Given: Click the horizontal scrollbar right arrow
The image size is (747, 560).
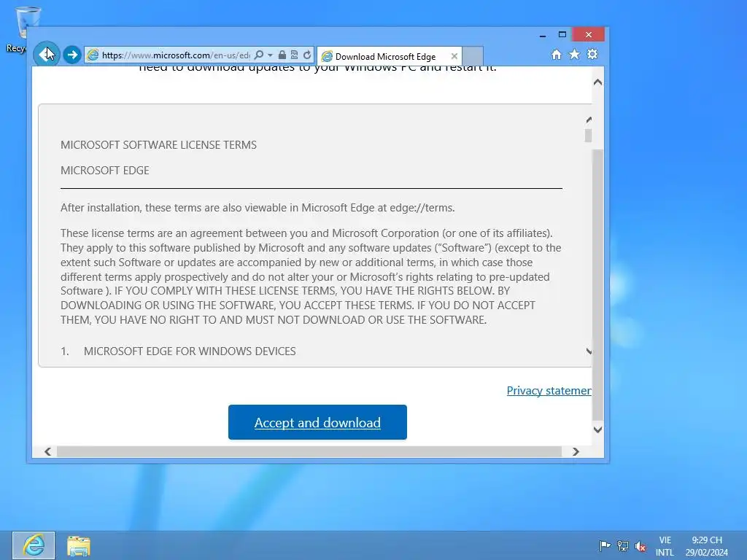Looking at the screenshot, I should pyautogui.click(x=576, y=451).
